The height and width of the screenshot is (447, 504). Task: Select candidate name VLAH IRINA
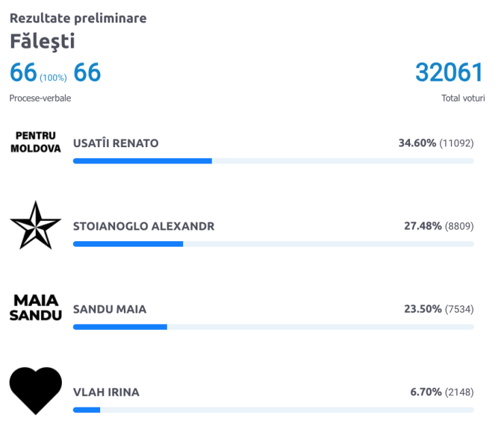click(106, 392)
